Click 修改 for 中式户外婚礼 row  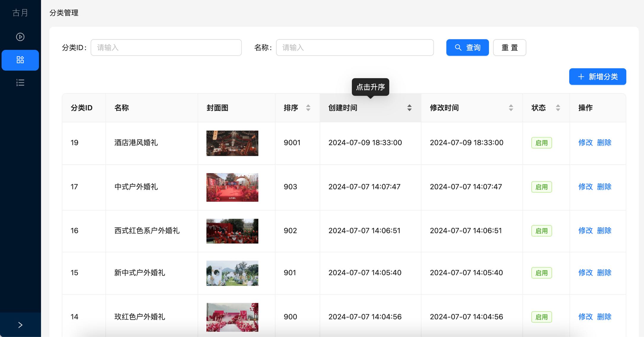point(586,187)
